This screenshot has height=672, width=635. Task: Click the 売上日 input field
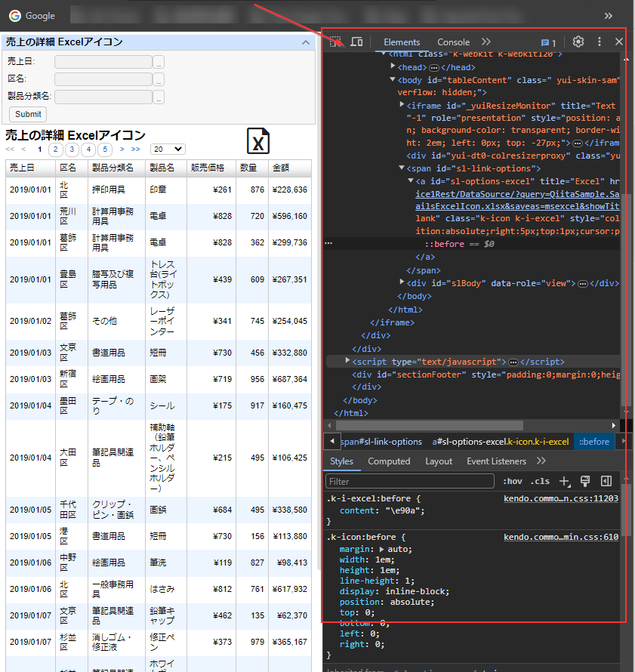click(103, 62)
